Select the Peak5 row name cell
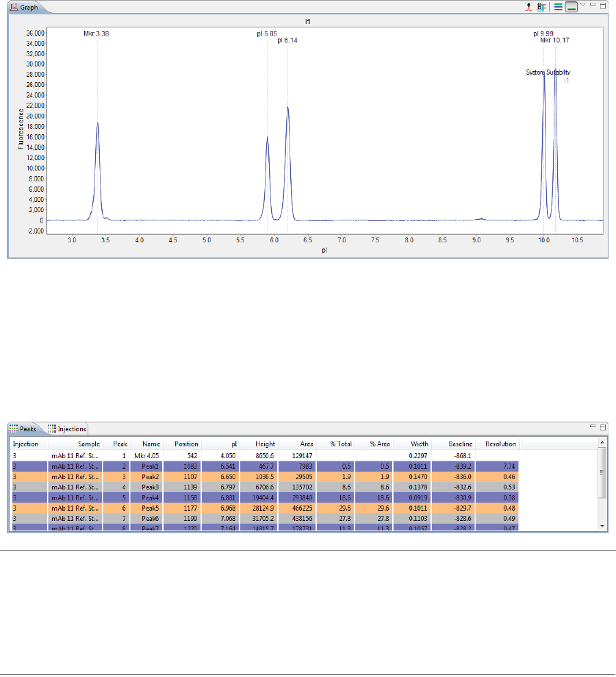Viewport: 616px width, 677px height. 146,508
